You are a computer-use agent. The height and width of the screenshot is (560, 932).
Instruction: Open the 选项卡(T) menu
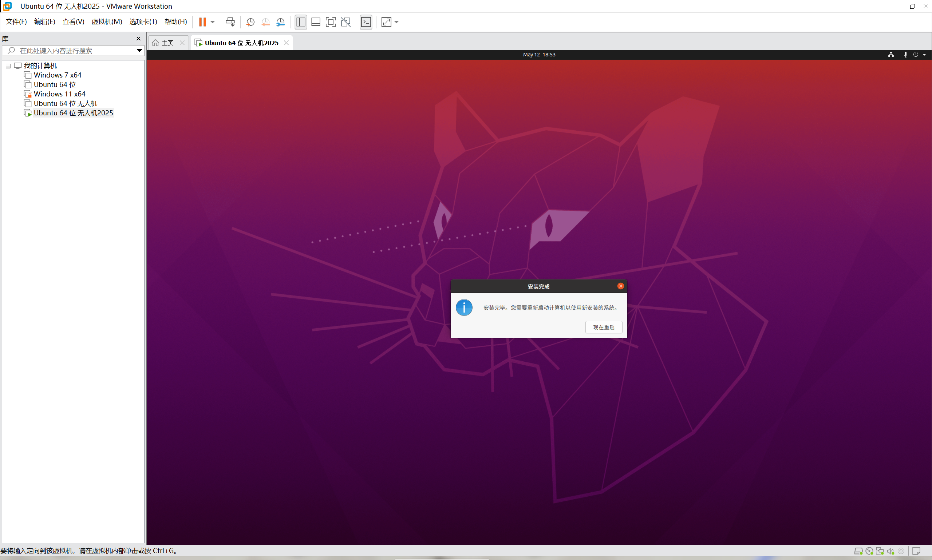[143, 21]
